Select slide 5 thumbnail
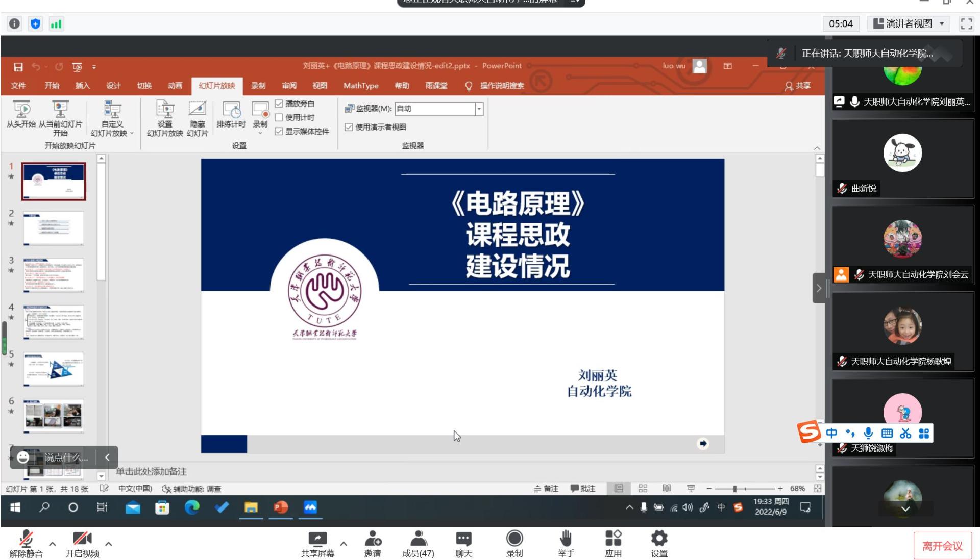980x560 pixels. tap(54, 369)
